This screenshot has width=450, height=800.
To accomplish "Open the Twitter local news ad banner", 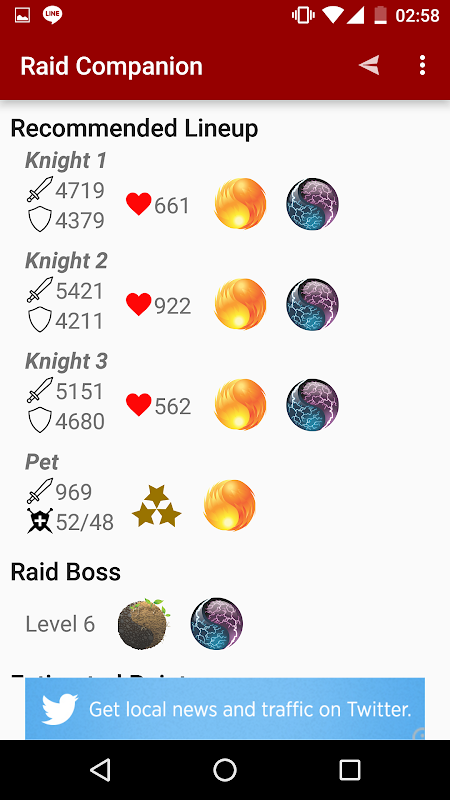I will [x=225, y=709].
